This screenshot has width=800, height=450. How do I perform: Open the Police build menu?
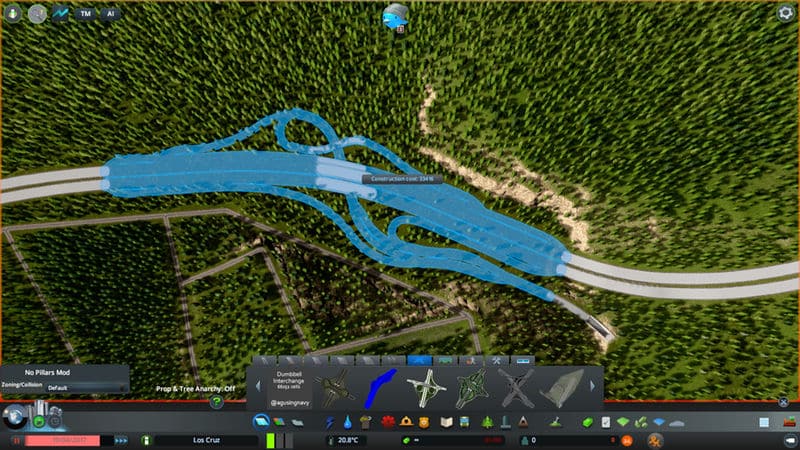click(x=426, y=421)
